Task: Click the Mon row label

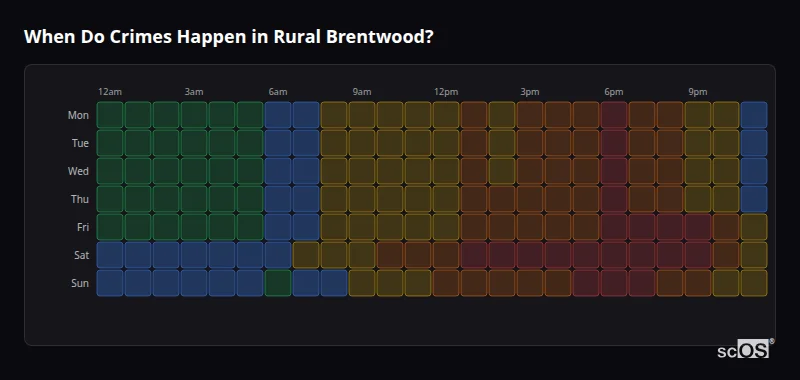Action: pyautogui.click(x=78, y=115)
